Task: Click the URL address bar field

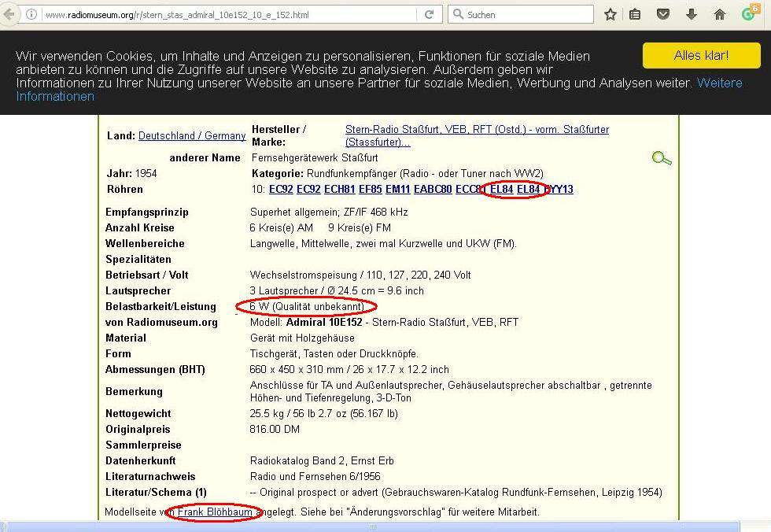Action: point(230,15)
